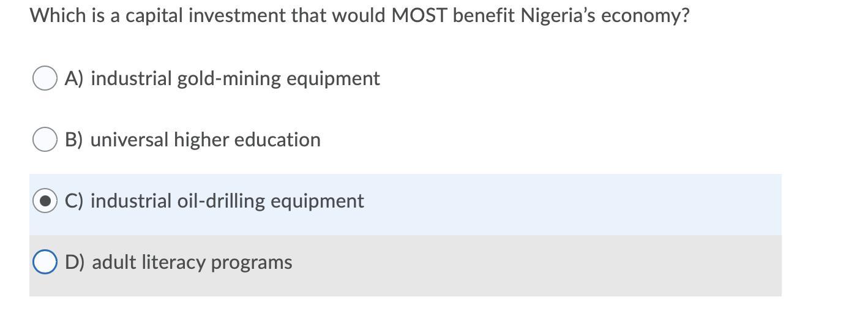Click the word 'economy?' ending the question
The image size is (868, 316).
[x=645, y=15]
